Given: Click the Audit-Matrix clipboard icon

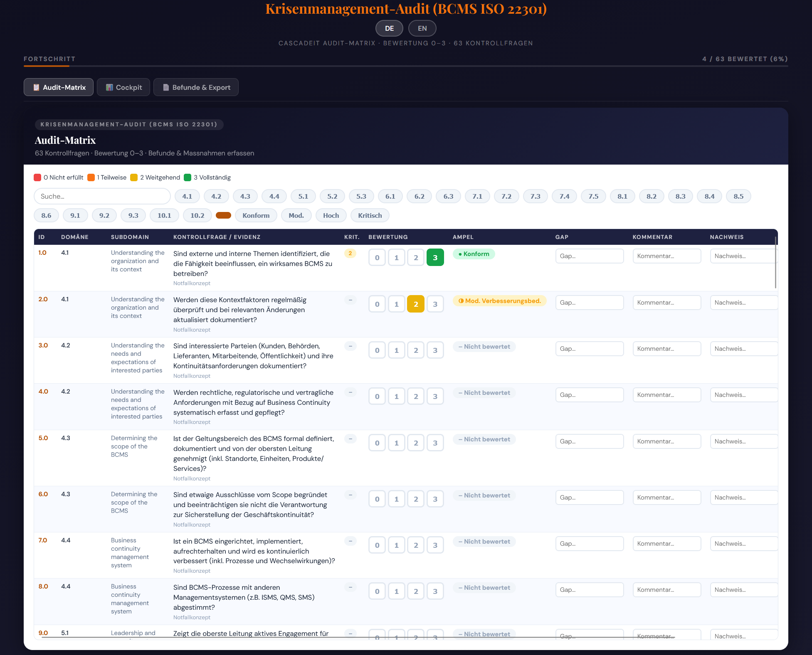Looking at the screenshot, I should [36, 87].
